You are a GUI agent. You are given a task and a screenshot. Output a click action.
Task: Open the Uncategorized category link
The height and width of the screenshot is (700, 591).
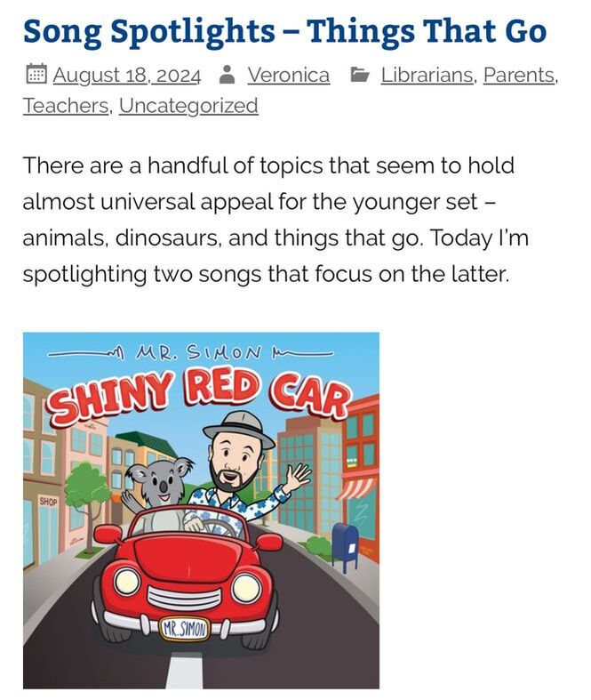(x=188, y=107)
